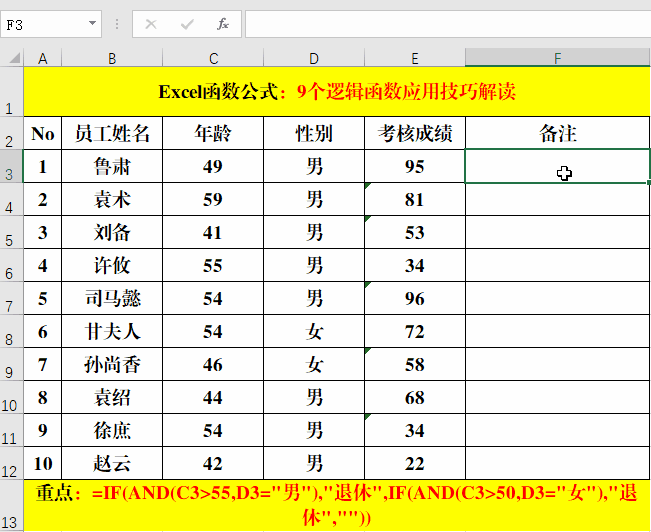
Task: Click the empty 备注 cell for 甘夫人
Action: pyautogui.click(x=558, y=331)
